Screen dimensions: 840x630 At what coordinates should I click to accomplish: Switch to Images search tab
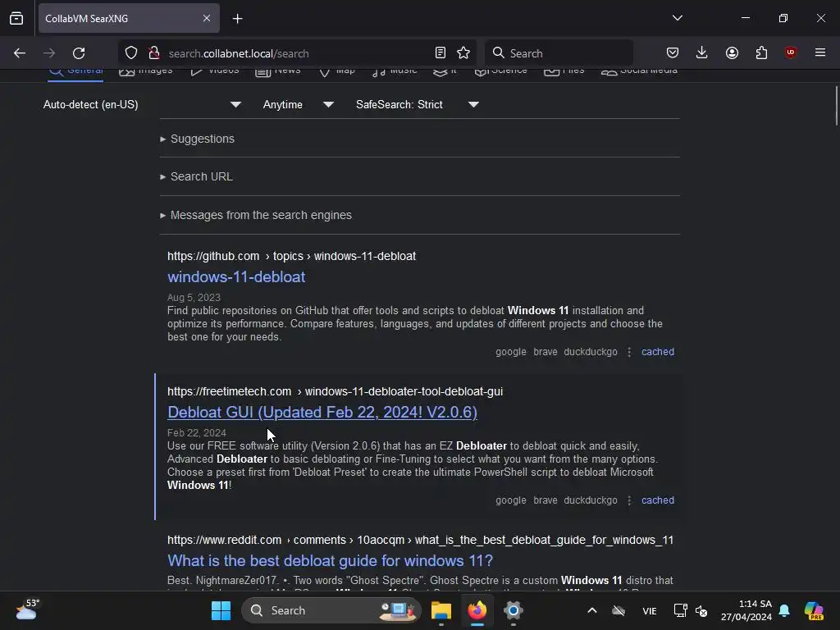[146, 72]
